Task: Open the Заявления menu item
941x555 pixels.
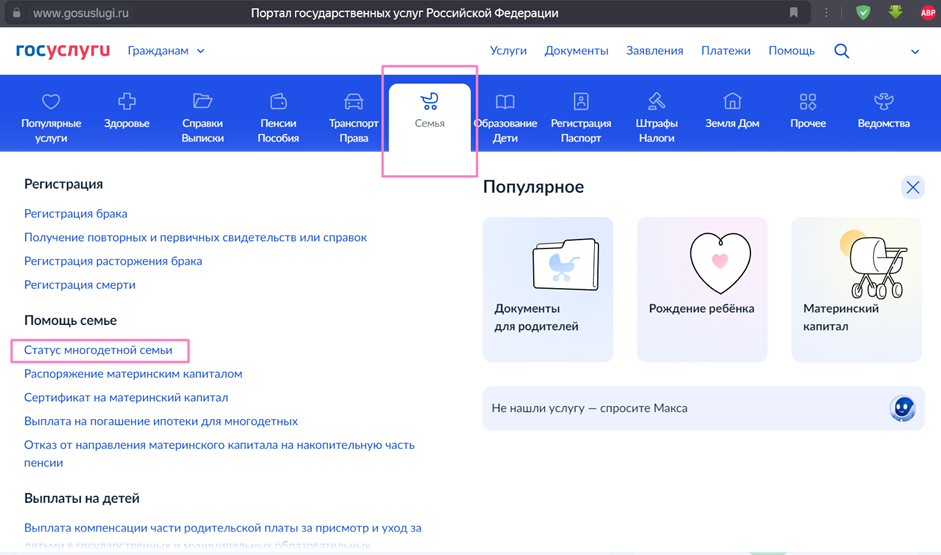Action: pos(655,51)
